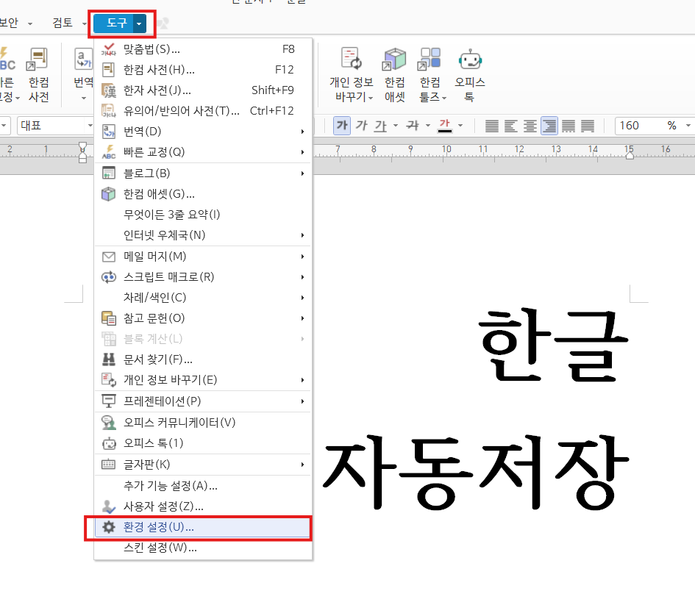The width and height of the screenshot is (695, 616).
Task: Click 문서 찾기(F) menu item
Action: tap(203, 359)
